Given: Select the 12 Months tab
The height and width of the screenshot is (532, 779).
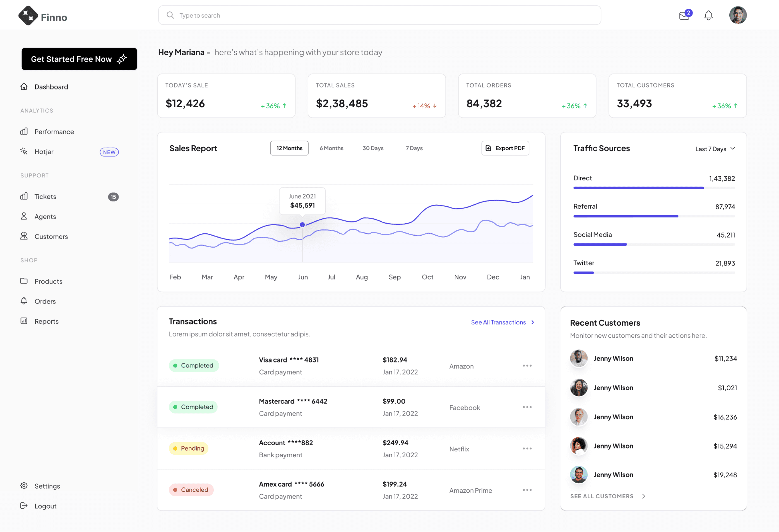Looking at the screenshot, I should [x=289, y=148].
